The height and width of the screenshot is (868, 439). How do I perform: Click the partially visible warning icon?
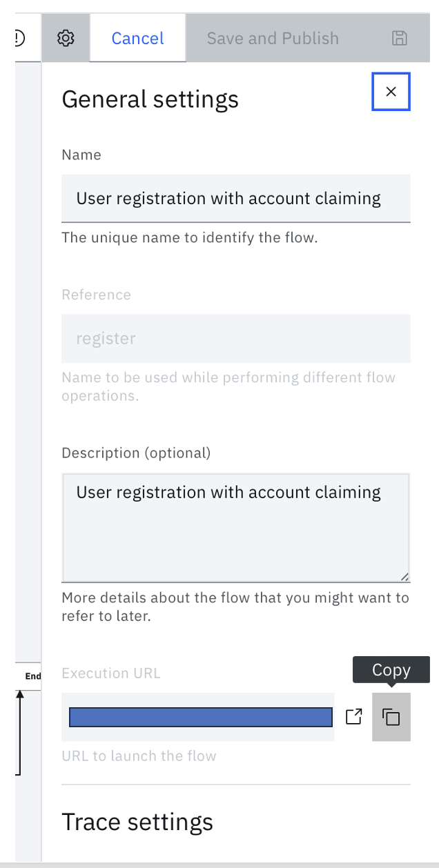click(19, 39)
